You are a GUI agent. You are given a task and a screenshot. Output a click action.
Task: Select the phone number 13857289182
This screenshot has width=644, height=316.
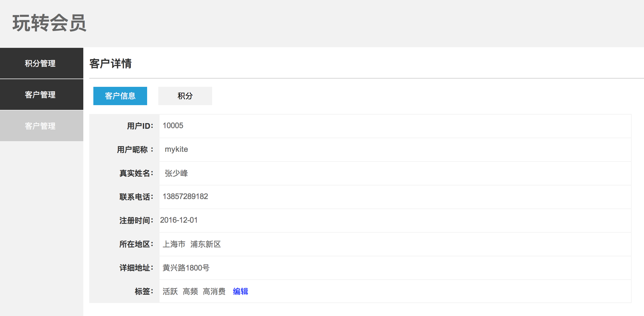click(x=186, y=196)
